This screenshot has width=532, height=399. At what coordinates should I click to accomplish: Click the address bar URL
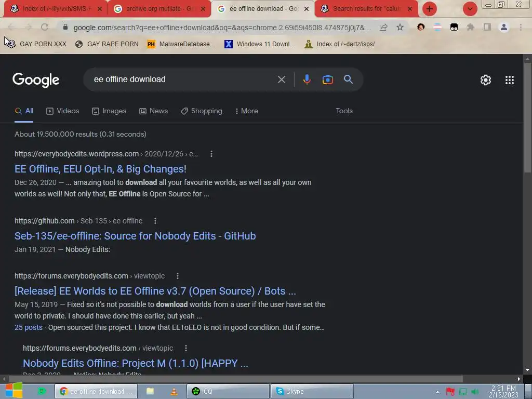click(x=222, y=28)
